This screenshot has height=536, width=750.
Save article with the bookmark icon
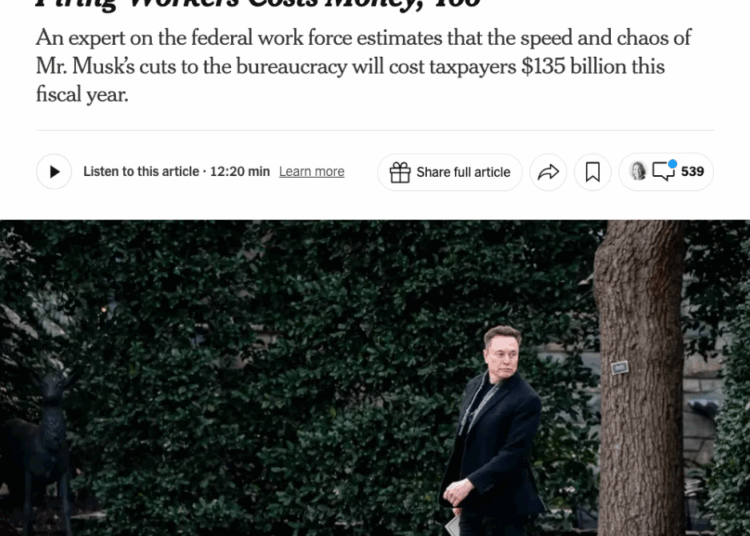[593, 172]
